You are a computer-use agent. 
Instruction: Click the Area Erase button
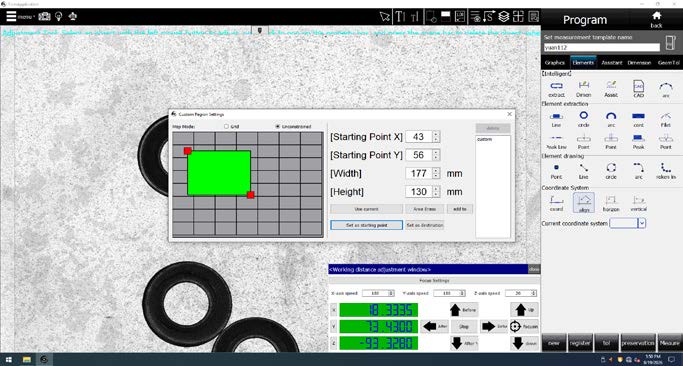coord(424,209)
